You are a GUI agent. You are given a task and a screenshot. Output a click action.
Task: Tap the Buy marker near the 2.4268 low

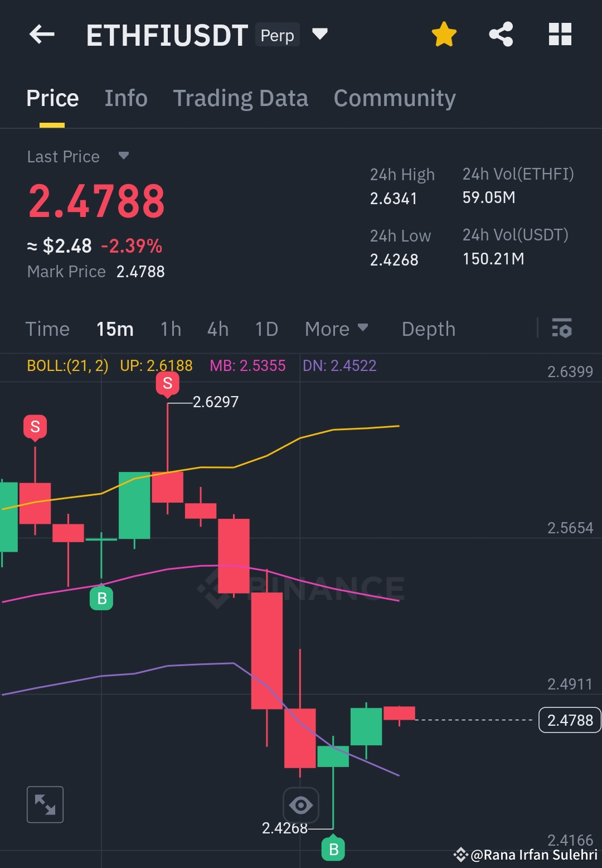tap(334, 849)
